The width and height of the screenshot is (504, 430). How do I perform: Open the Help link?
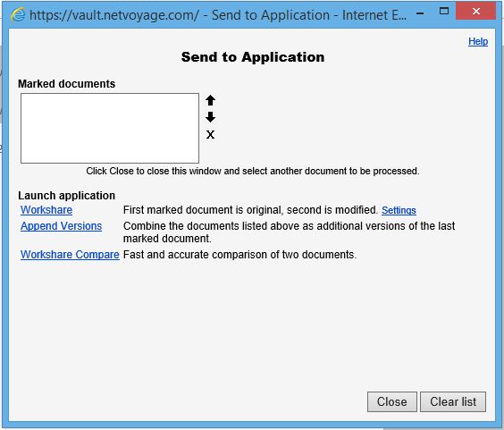pyautogui.click(x=478, y=41)
